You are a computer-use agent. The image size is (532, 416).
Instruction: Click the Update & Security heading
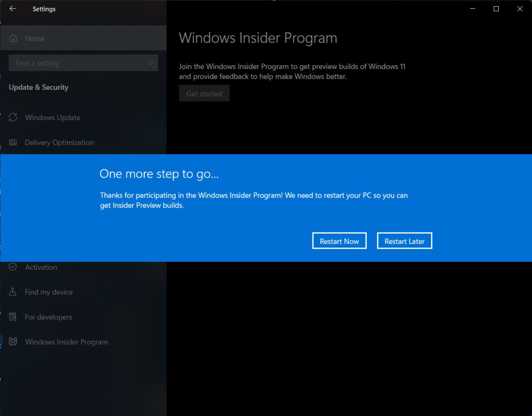(x=39, y=87)
